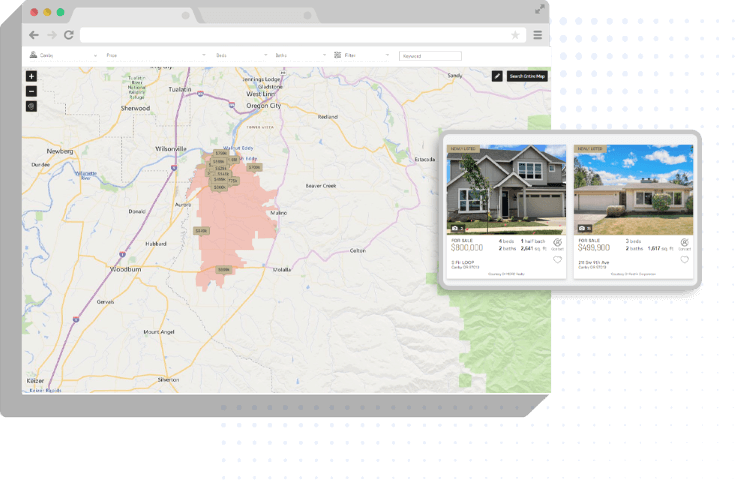Click the $800,000 price text

[x=467, y=248]
